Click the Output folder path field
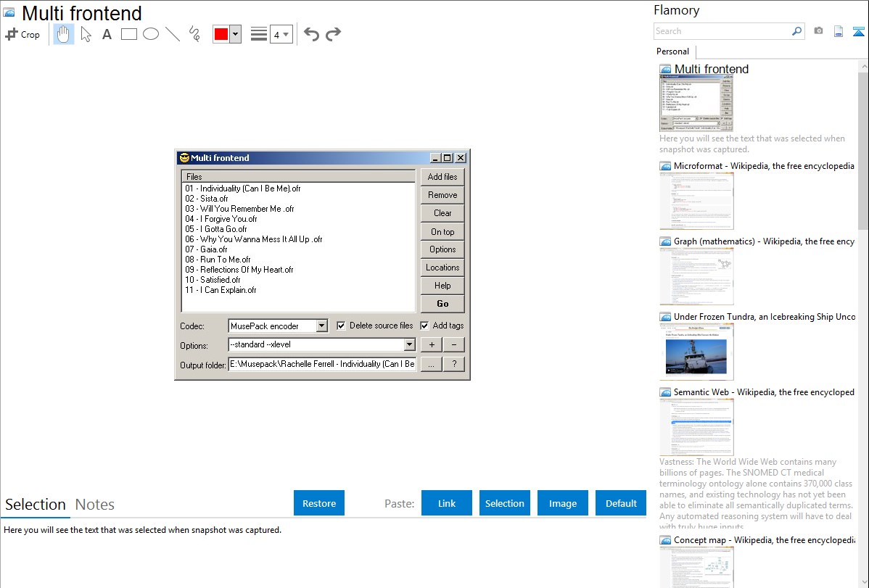869x588 pixels. [x=322, y=364]
